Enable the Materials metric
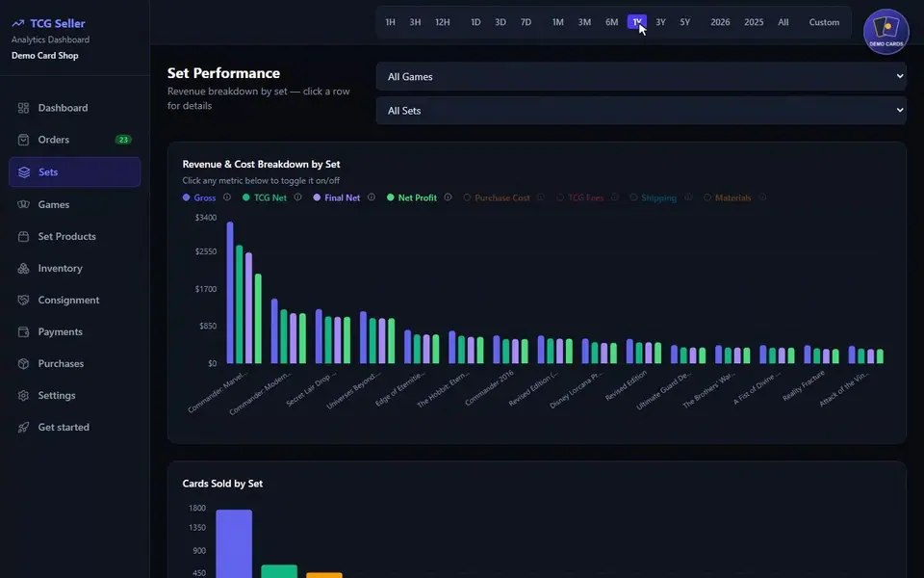924x578 pixels. [728, 197]
